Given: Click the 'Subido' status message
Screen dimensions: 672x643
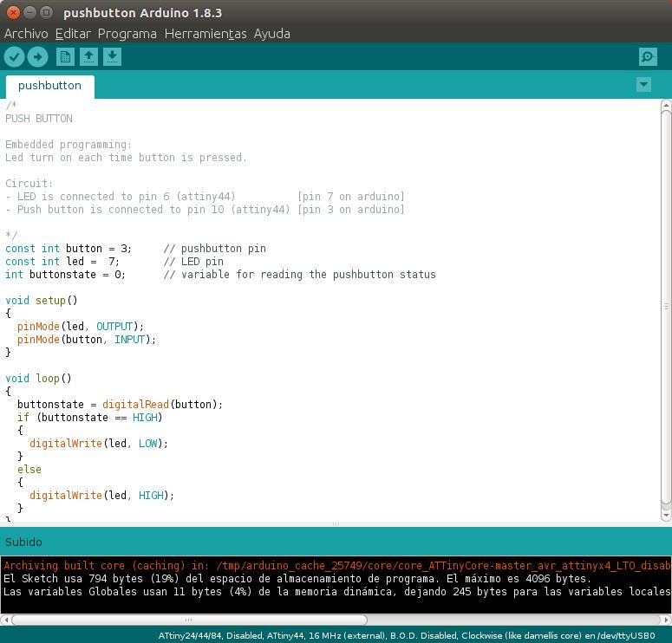Looking at the screenshot, I should coord(23,542).
